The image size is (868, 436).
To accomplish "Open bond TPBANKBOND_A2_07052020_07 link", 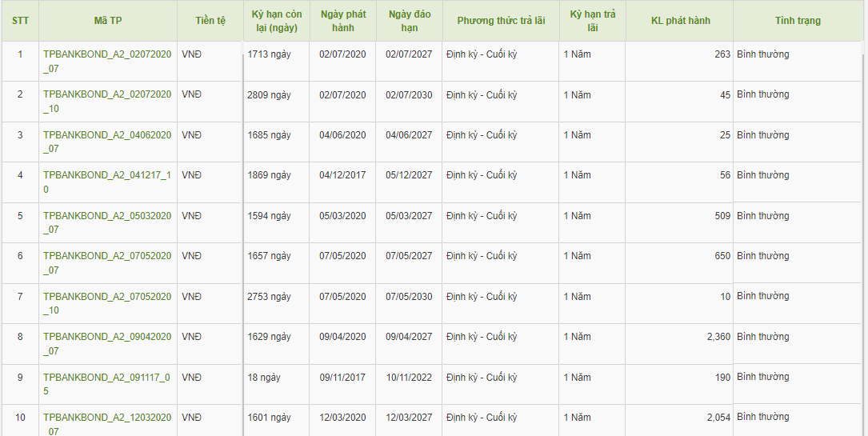I will click(107, 256).
